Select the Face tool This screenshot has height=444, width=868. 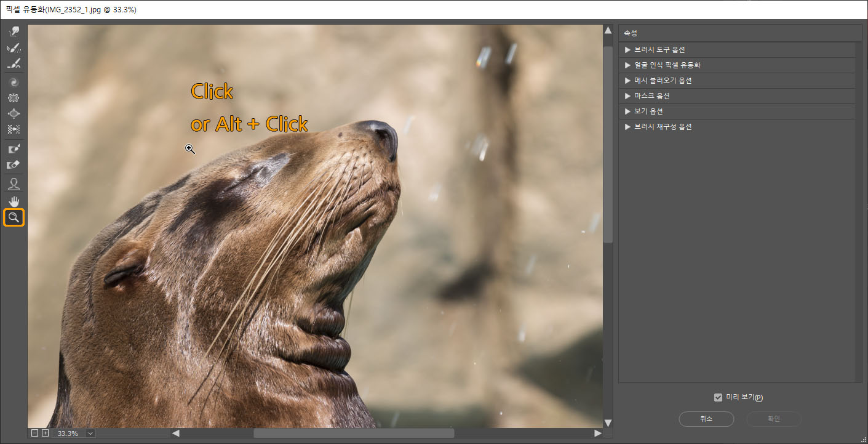(14, 184)
